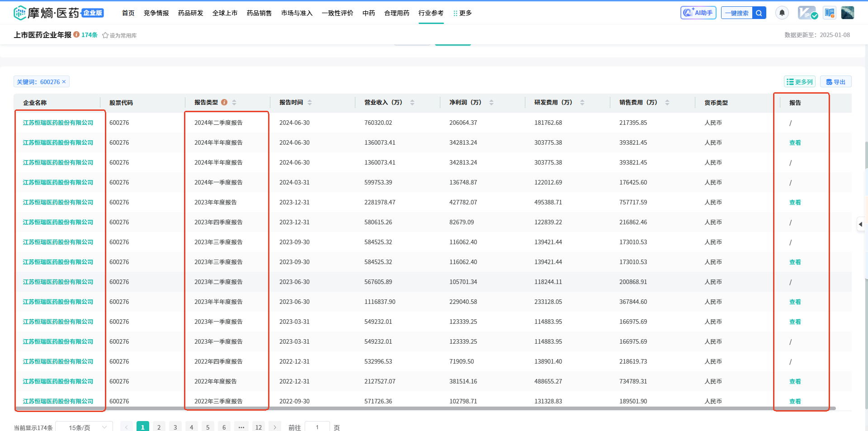
Task: Select current page 1 button
Action: [143, 427]
